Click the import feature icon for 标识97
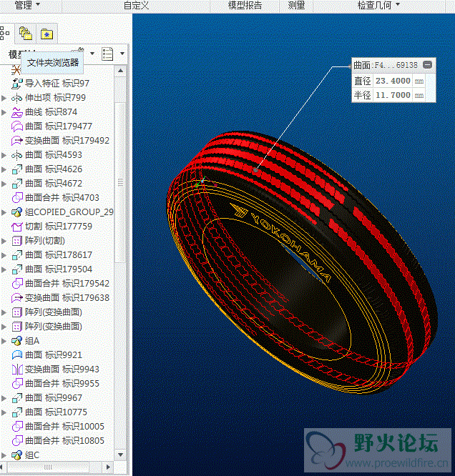Viewport: 455px width, 476px height. tap(17, 83)
